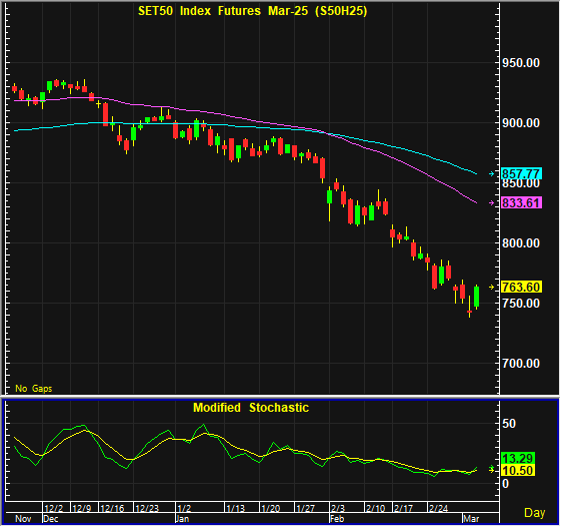Screen dimensions: 561x527
Task: Click the Jan month label
Action: (182, 519)
